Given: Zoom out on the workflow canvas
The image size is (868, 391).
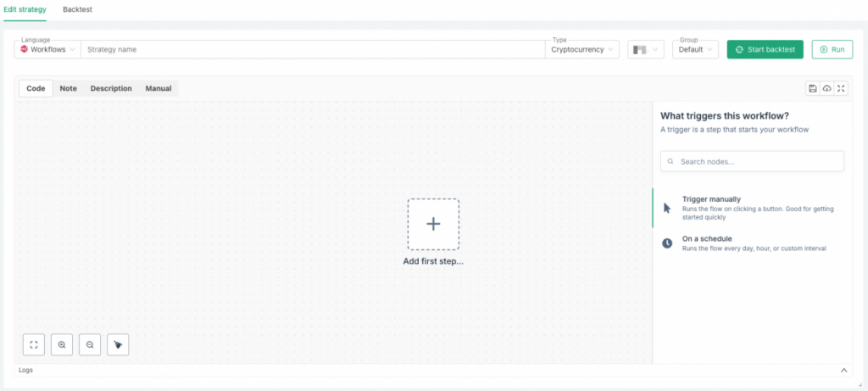Looking at the screenshot, I should 90,344.
